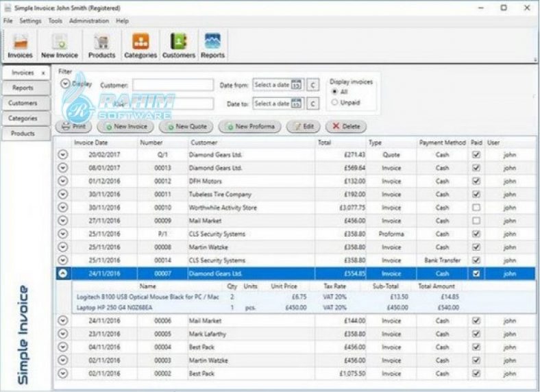The width and height of the screenshot is (540, 392).
Task: Open the Date from calendar picker icon
Action: click(296, 85)
